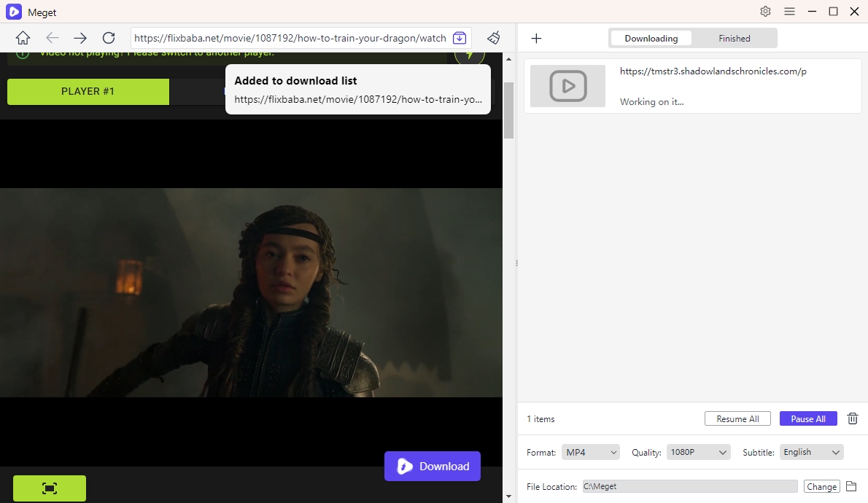Go to the browser home page

(23, 38)
